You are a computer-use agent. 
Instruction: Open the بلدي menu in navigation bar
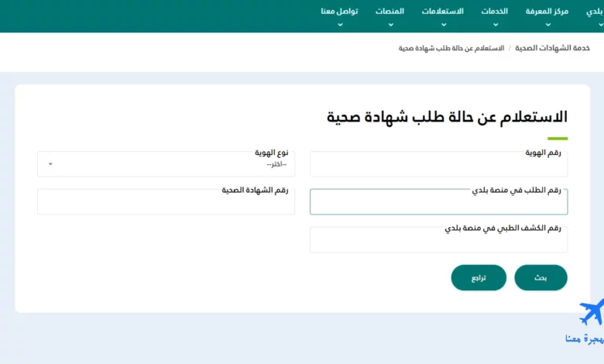coord(595,12)
